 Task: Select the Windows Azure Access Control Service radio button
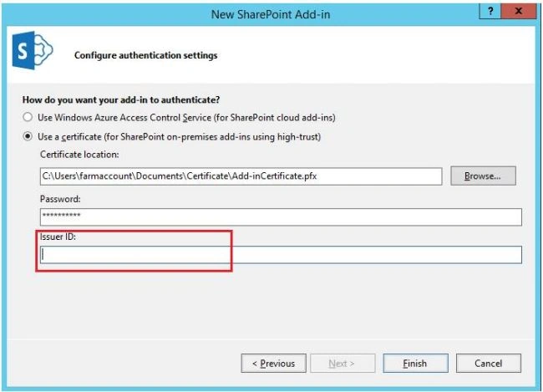coord(28,117)
